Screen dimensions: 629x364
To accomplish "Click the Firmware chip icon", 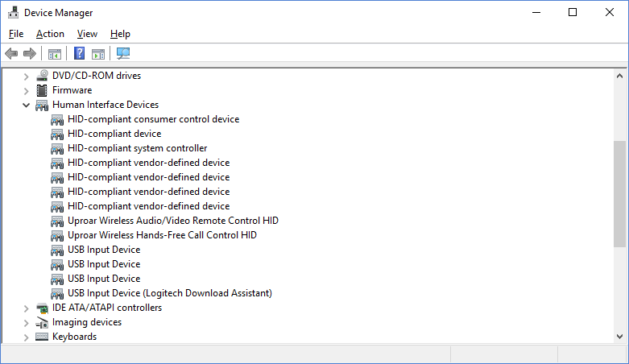I will [42, 90].
